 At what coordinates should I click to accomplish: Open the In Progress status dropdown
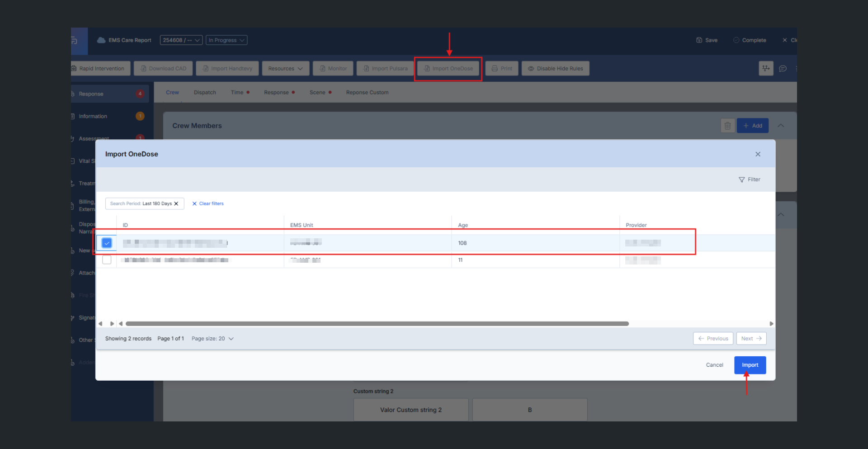226,40
